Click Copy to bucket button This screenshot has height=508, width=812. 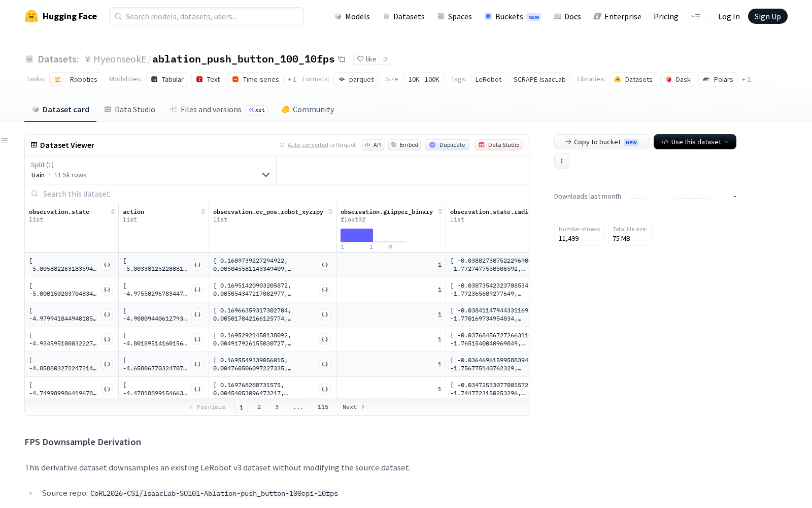tap(602, 142)
